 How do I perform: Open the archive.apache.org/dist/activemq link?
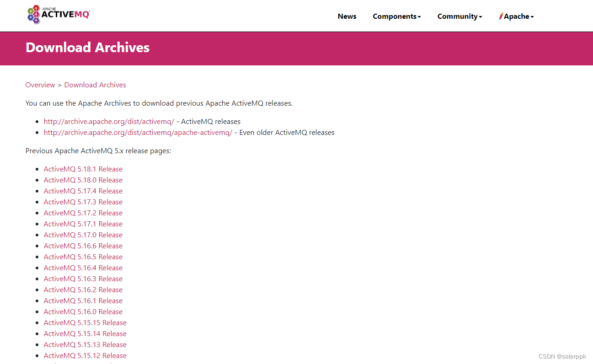pyautogui.click(x=108, y=121)
